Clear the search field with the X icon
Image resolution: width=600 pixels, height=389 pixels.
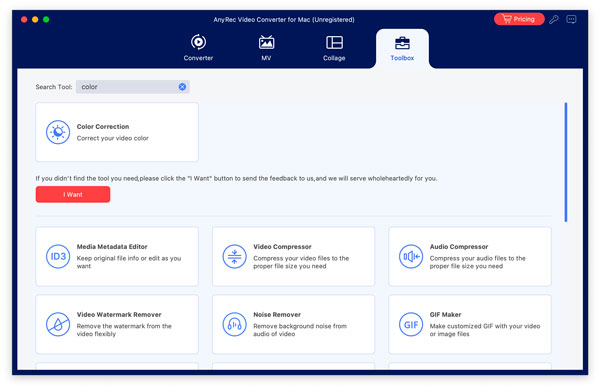(x=183, y=87)
